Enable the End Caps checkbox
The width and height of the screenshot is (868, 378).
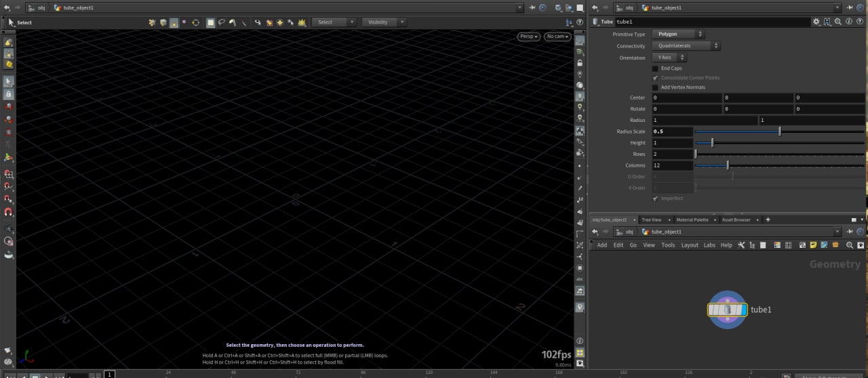tap(655, 68)
